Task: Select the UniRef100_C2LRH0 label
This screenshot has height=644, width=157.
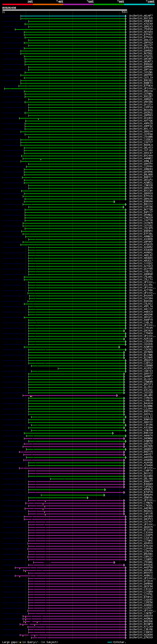Action: [141, 409]
